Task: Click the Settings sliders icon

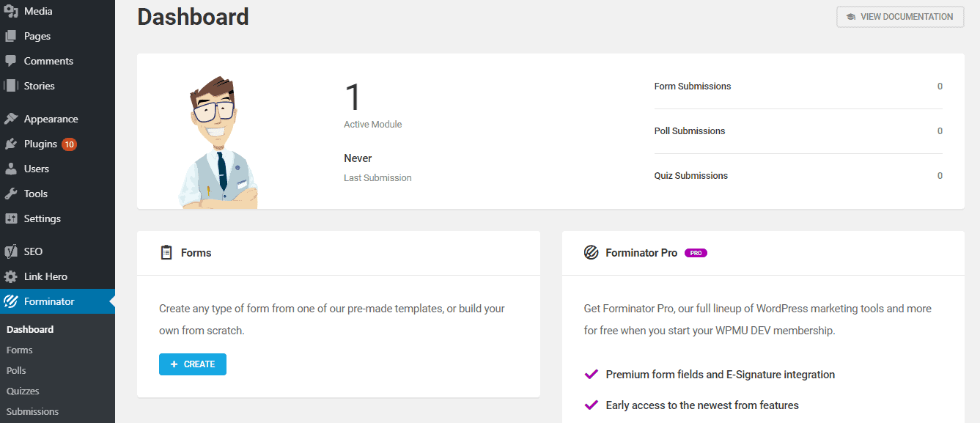Action: (11, 218)
